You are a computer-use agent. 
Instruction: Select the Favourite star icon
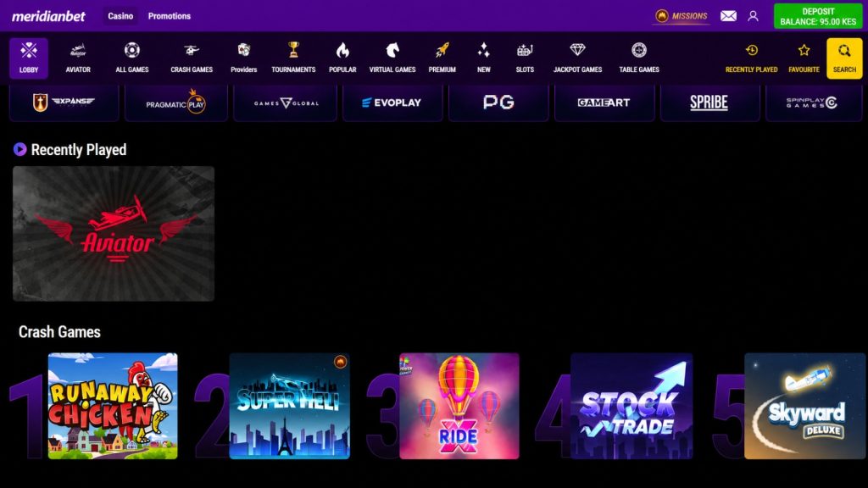pyautogui.click(x=804, y=50)
